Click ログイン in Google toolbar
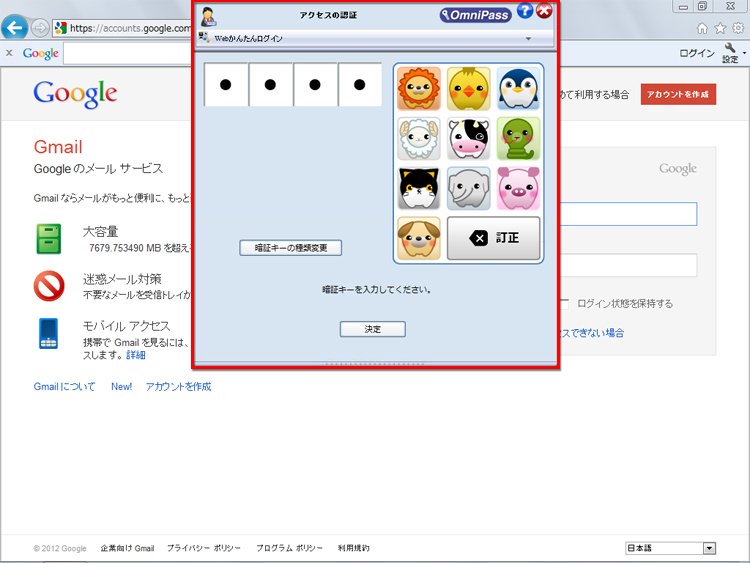The height and width of the screenshot is (563, 750). tap(697, 53)
